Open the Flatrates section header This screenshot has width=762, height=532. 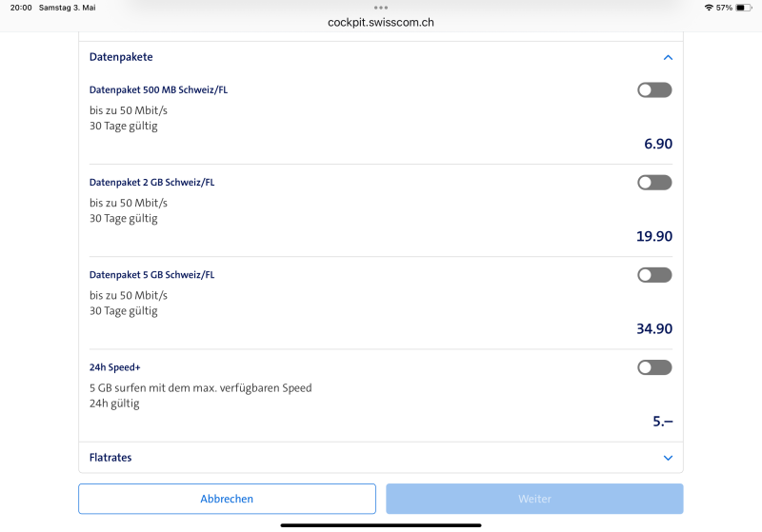coord(110,458)
